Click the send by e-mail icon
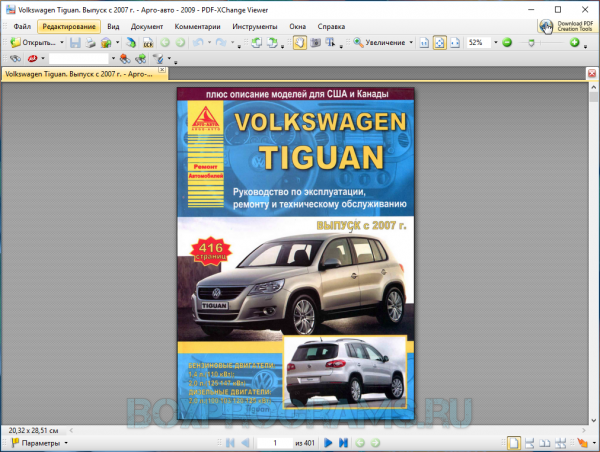600x452 pixels. (x=106, y=42)
